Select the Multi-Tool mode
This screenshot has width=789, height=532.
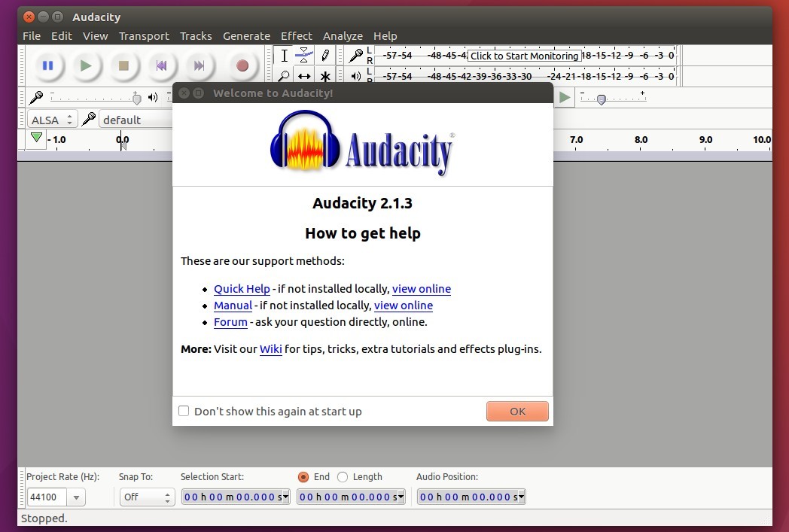(x=324, y=75)
